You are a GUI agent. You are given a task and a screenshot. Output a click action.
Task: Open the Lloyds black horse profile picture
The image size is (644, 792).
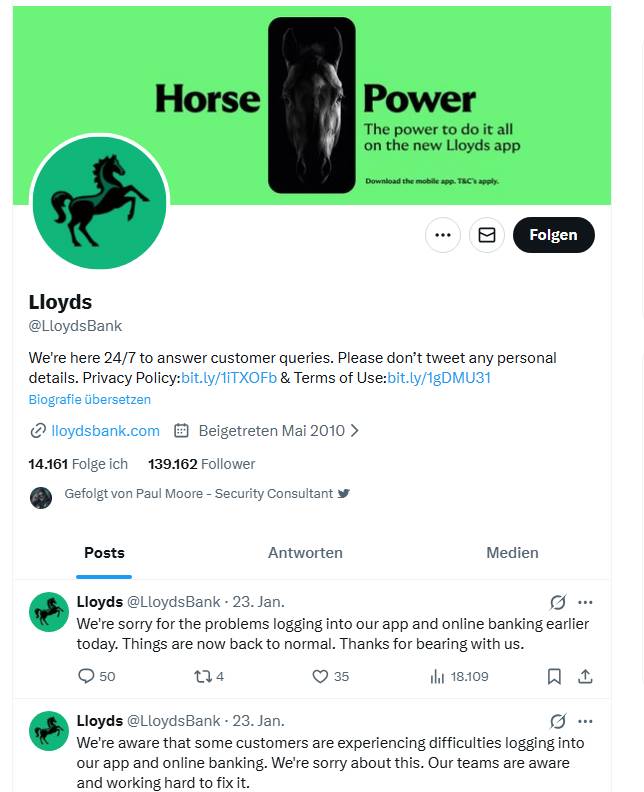[x=99, y=201]
